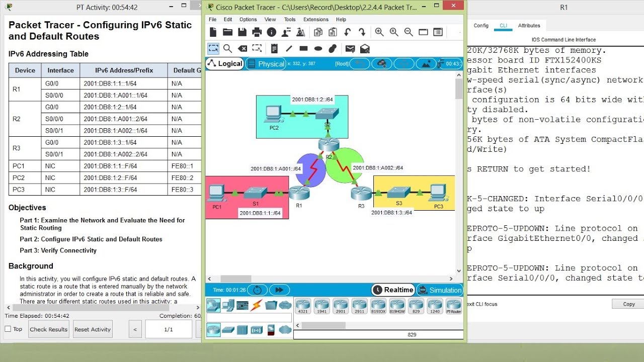Save the activity with the floppy disk icon
The height and width of the screenshot is (362, 644).
pos(242,32)
